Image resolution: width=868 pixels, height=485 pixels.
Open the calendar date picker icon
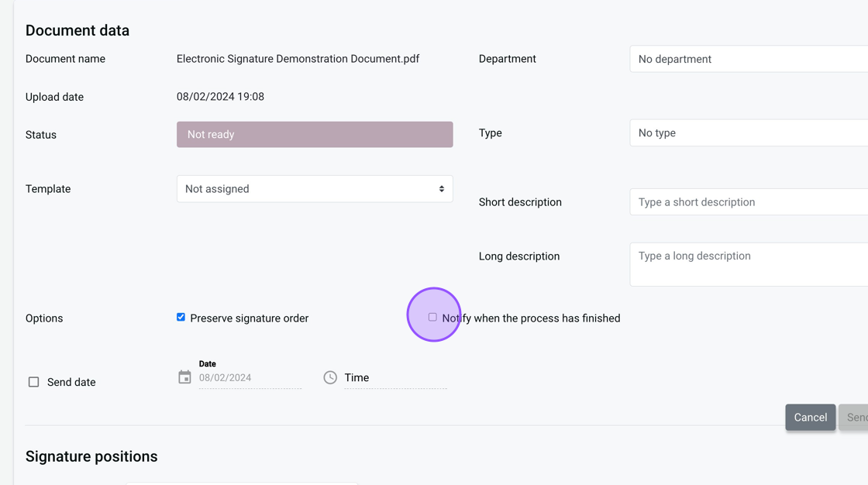[x=184, y=377]
